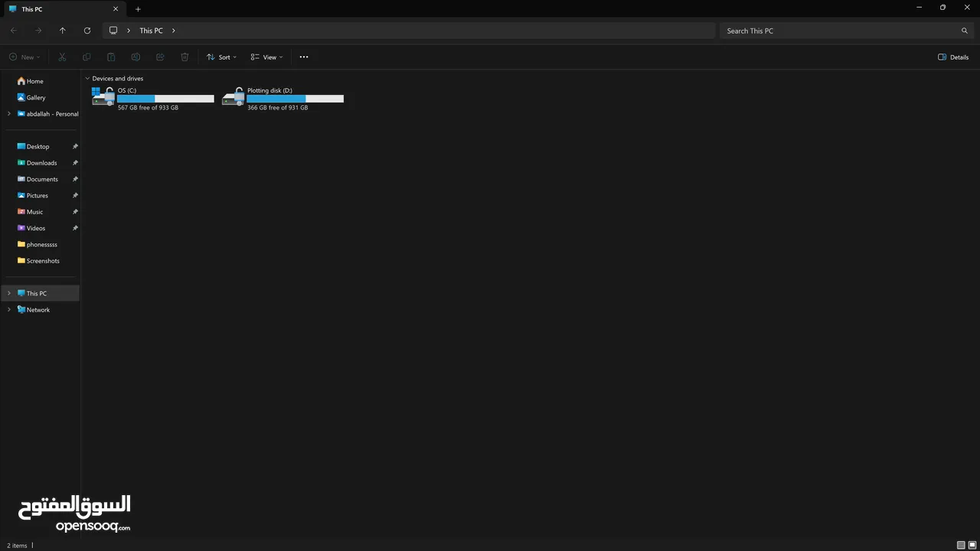Unpin Desktop from Quick access
Viewport: 980px width, 551px height.
click(x=75, y=146)
